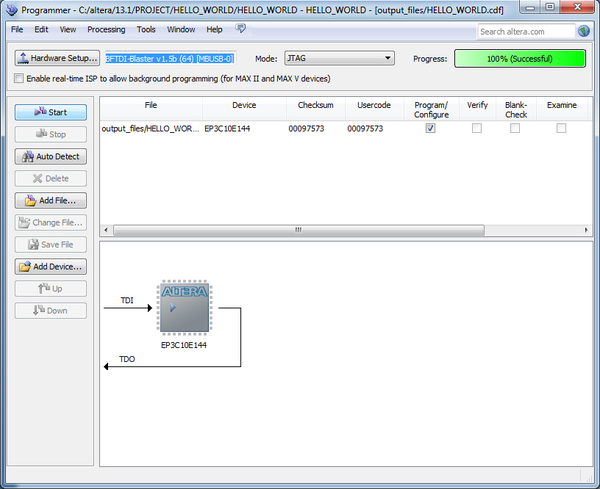Enable real-time ISP checkbox
The width and height of the screenshot is (600, 489).
[x=20, y=78]
